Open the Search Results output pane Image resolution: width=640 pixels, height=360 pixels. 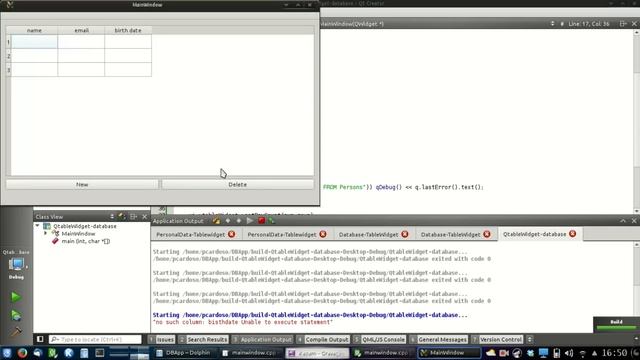[203, 339]
